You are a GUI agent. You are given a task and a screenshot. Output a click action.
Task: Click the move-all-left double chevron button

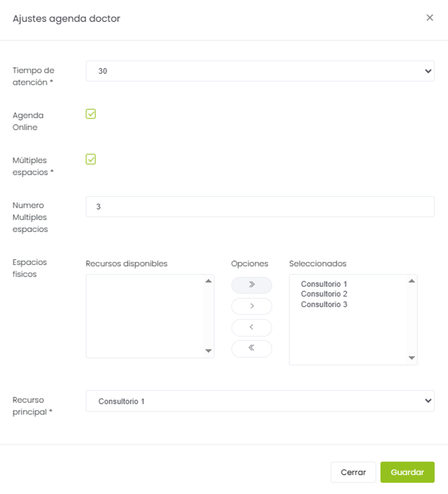[251, 348]
